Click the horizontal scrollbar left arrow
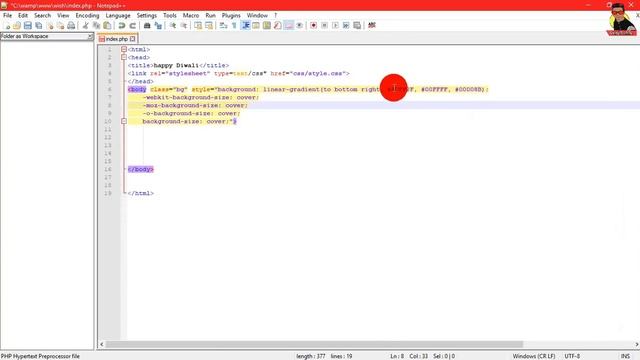 pos(102,344)
